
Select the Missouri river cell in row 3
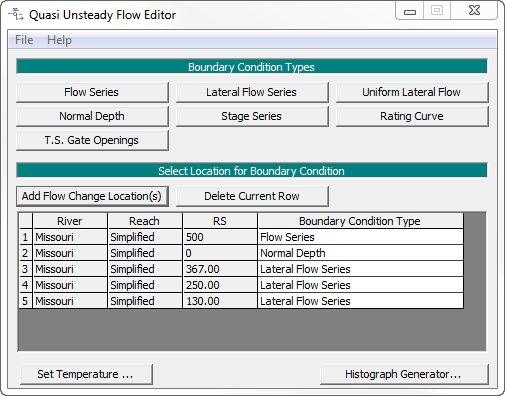(x=70, y=269)
